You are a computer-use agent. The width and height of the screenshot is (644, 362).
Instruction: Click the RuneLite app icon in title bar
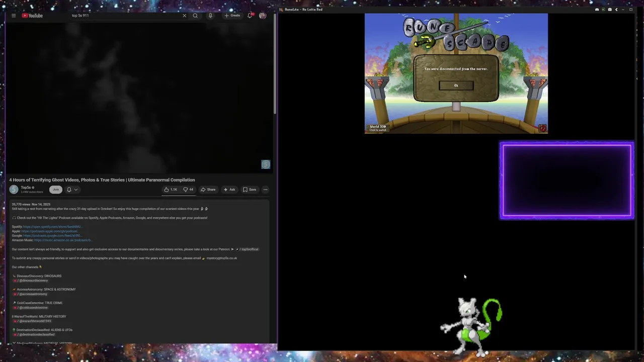pyautogui.click(x=281, y=10)
